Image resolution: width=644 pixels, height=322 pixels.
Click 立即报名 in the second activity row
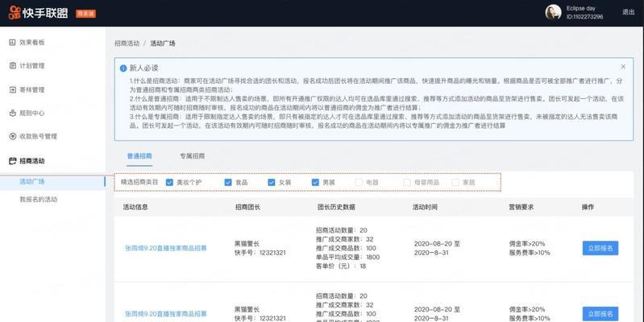click(x=600, y=314)
